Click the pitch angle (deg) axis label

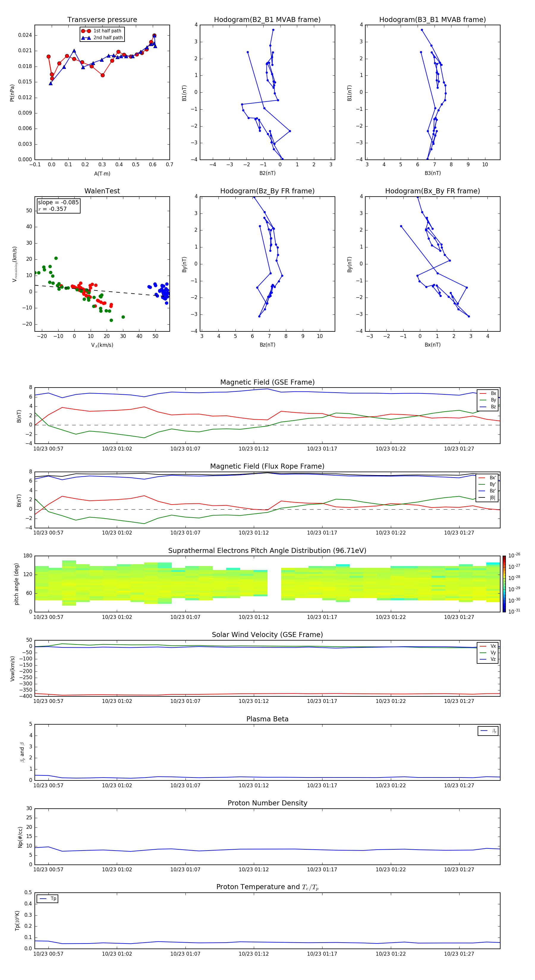click(16, 584)
